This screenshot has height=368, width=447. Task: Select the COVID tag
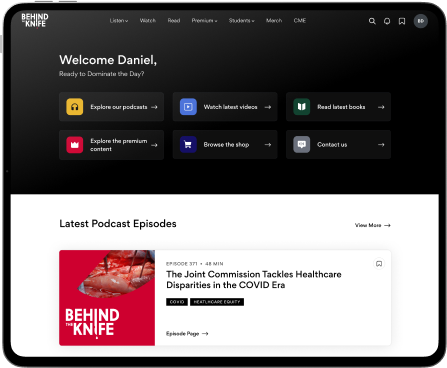coord(177,302)
